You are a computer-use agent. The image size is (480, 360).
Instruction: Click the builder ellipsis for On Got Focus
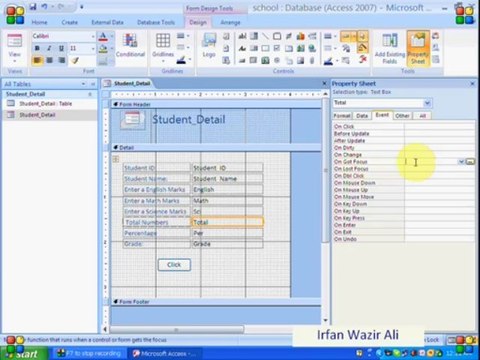[470, 162]
